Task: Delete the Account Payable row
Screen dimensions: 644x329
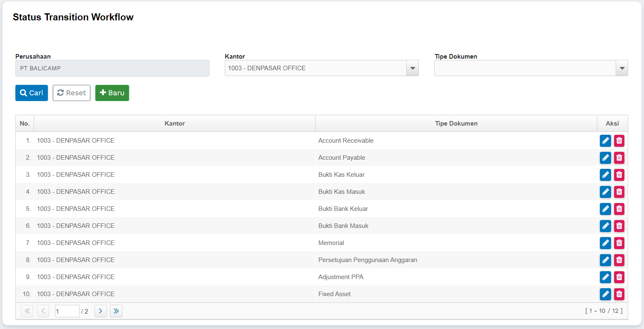Action: tap(619, 158)
